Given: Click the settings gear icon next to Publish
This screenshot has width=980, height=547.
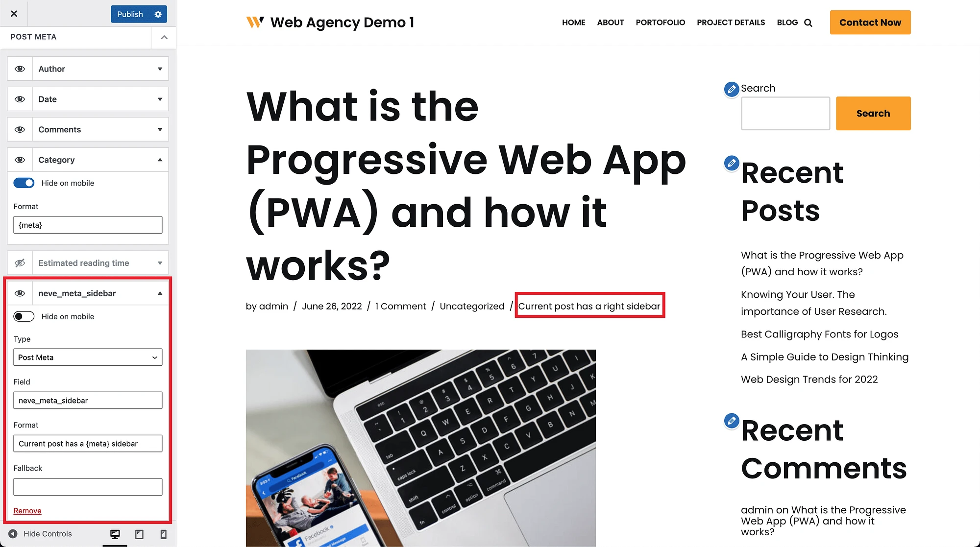Looking at the screenshot, I should click(x=158, y=13).
